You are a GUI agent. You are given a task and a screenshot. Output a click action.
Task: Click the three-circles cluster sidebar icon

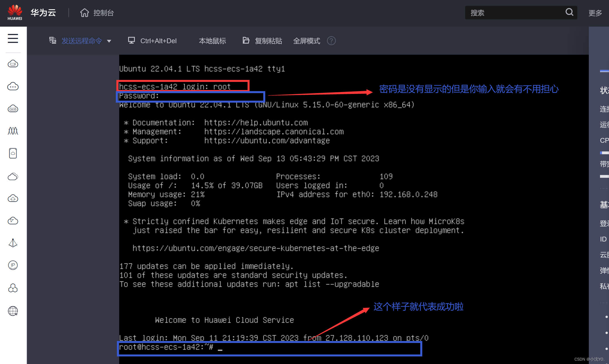click(13, 288)
